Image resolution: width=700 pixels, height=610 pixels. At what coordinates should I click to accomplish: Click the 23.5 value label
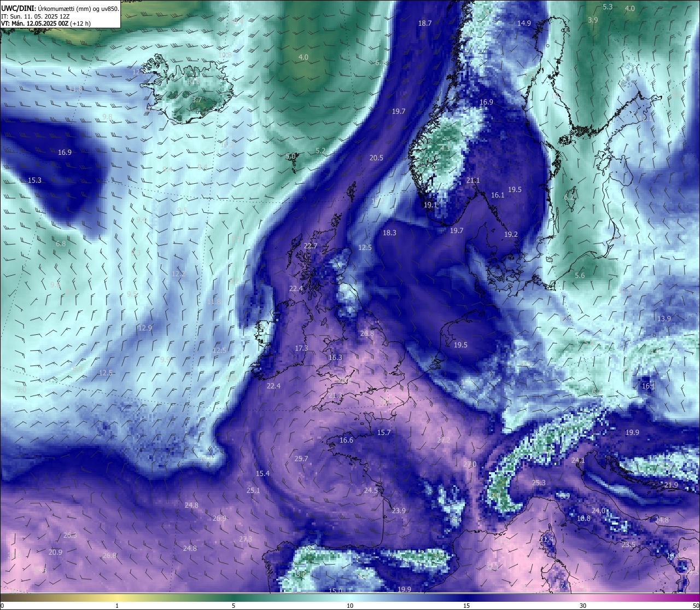pos(628,544)
